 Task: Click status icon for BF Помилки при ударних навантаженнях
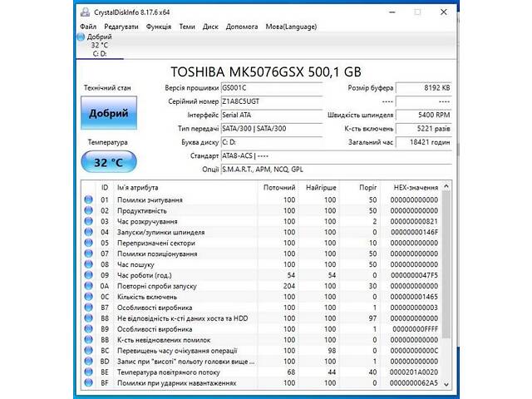(x=89, y=382)
